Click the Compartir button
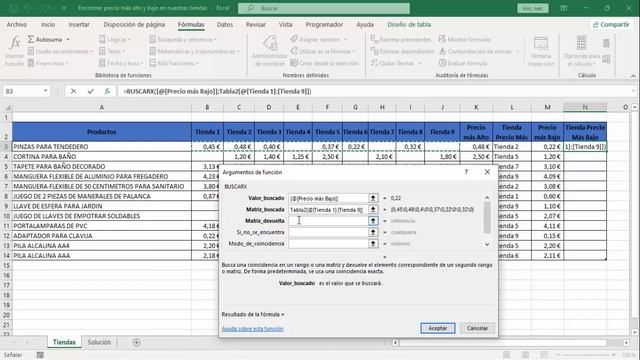640x360 pixels. click(611, 24)
